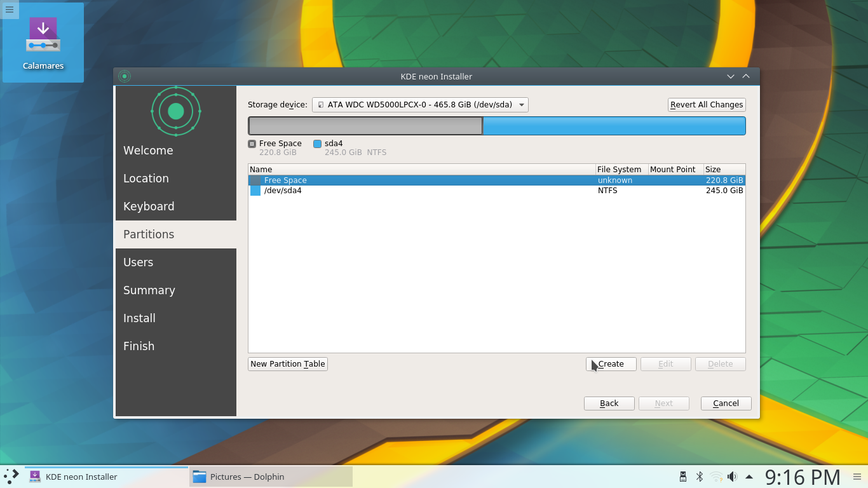This screenshot has height=488, width=868.
Task: Select the Keyboard step in sidebar
Action: [176, 207]
